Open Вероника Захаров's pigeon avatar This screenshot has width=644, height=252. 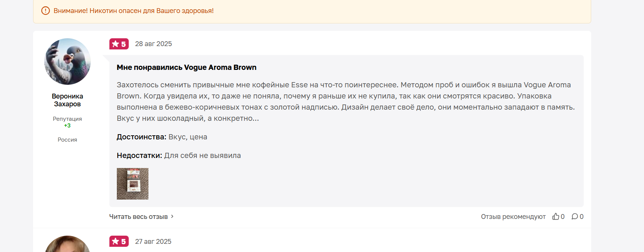click(67, 61)
